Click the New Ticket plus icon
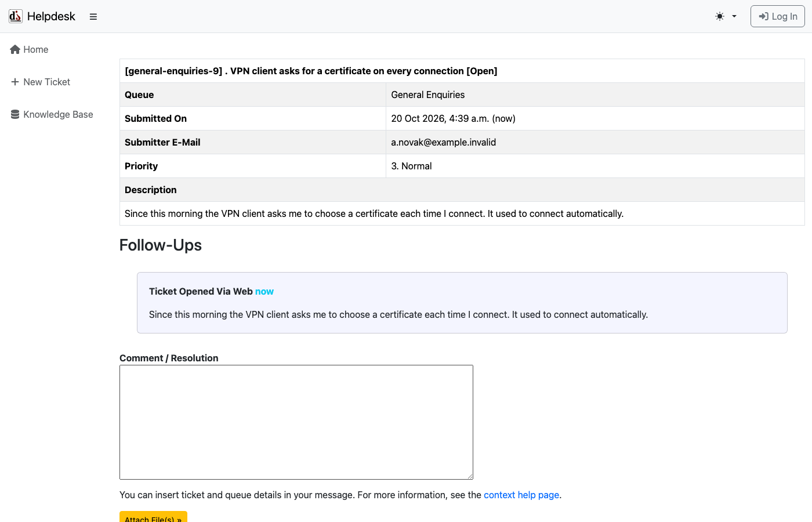The image size is (812, 522). coord(15,82)
